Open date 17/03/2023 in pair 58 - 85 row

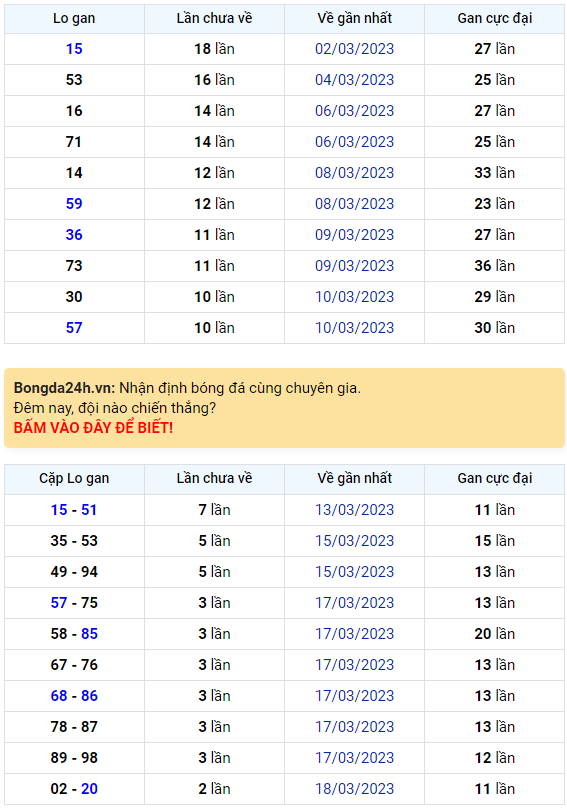pos(355,634)
